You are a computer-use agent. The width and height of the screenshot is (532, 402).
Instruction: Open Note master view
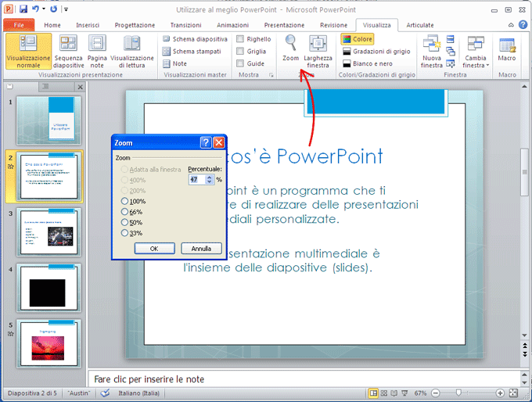[x=174, y=63]
